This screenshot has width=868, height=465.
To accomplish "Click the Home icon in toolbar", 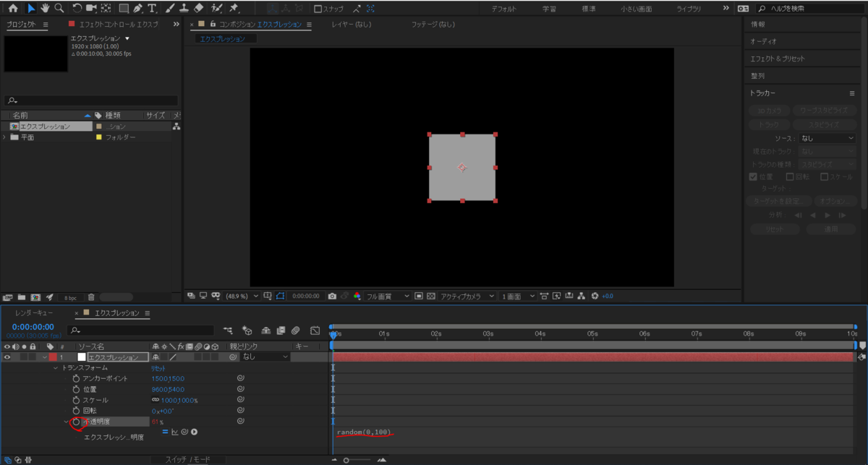I will pos(12,9).
